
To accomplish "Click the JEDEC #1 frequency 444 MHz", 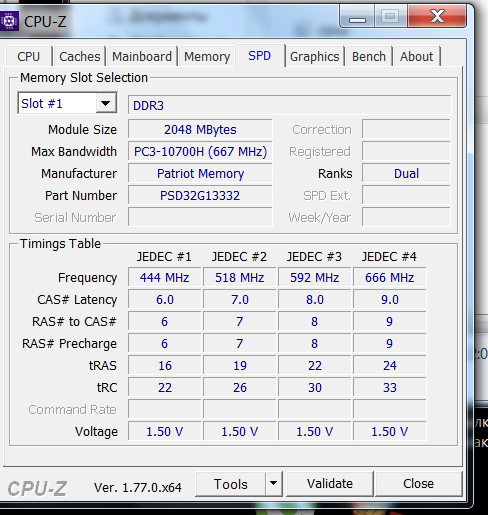I will tap(165, 277).
